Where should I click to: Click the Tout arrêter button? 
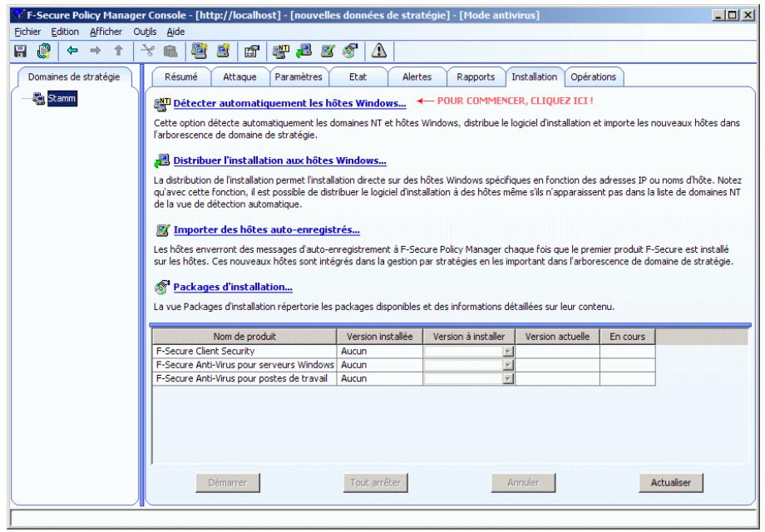[x=375, y=483]
